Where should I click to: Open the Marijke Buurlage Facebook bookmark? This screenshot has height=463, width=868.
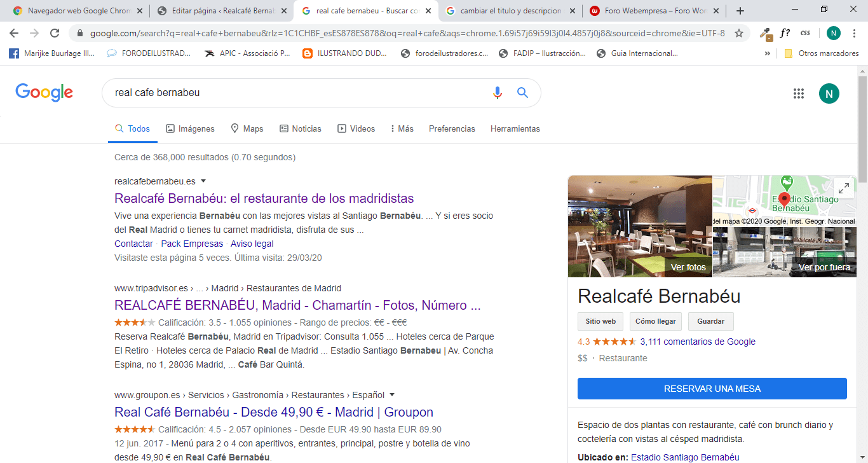click(x=52, y=53)
